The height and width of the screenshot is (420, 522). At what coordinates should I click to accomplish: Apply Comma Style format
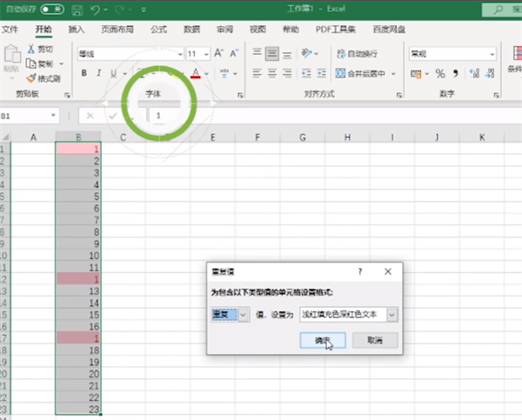click(456, 74)
